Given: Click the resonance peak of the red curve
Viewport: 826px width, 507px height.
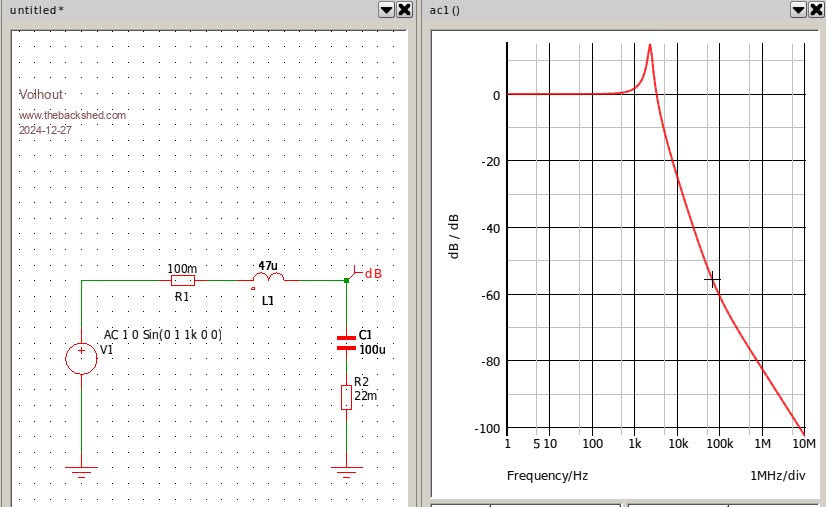Looking at the screenshot, I should pos(650,46).
